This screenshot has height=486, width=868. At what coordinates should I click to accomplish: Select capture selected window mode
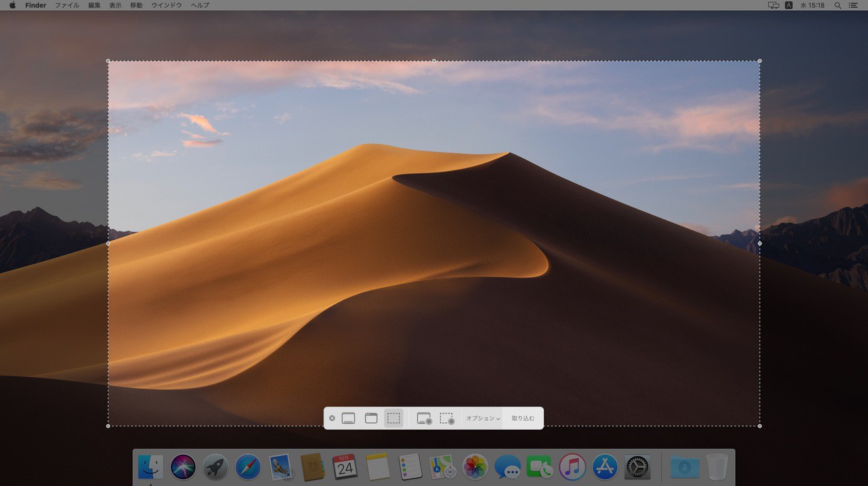(371, 418)
